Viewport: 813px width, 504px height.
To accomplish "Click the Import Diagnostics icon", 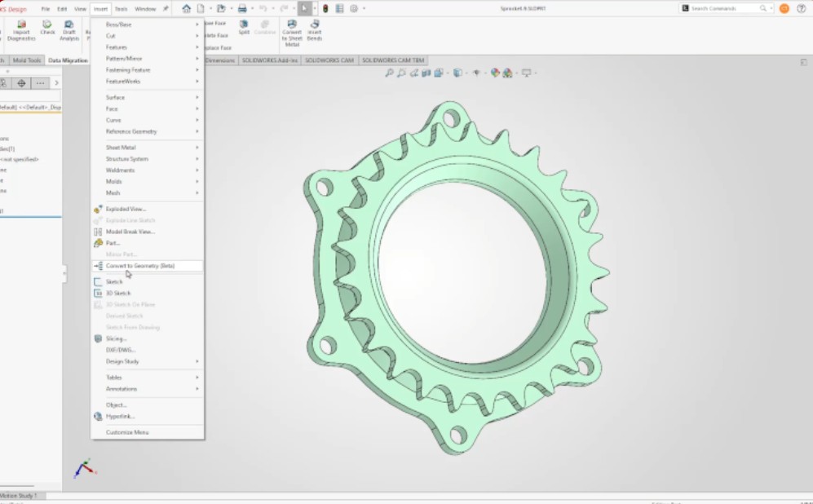I will click(x=21, y=31).
